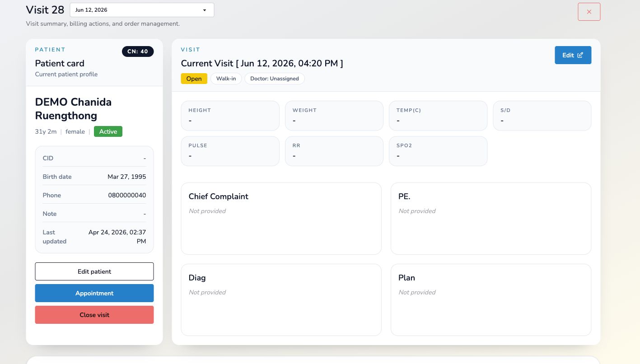Click the PE. section heading
The image size is (640, 364).
click(x=404, y=196)
